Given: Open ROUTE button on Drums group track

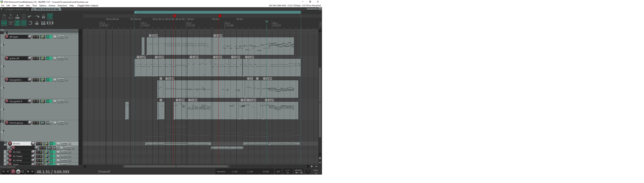Looking at the screenshot, I should (x=42, y=123).
